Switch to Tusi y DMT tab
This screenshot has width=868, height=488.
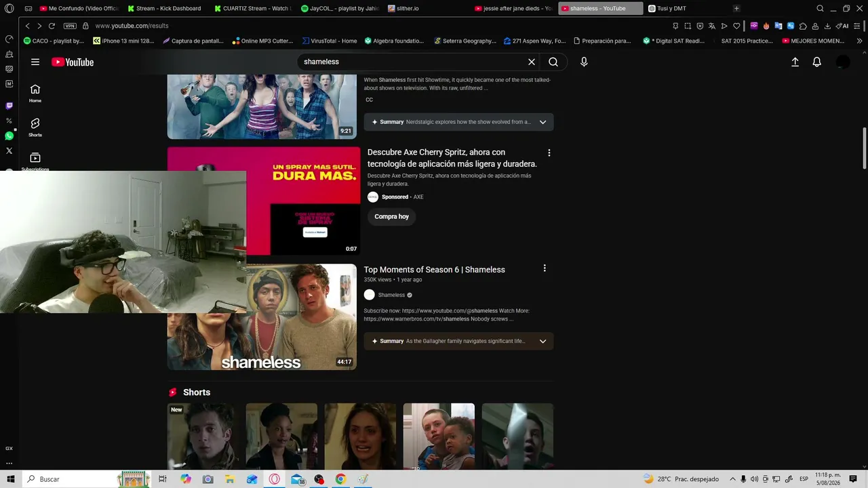(x=688, y=9)
